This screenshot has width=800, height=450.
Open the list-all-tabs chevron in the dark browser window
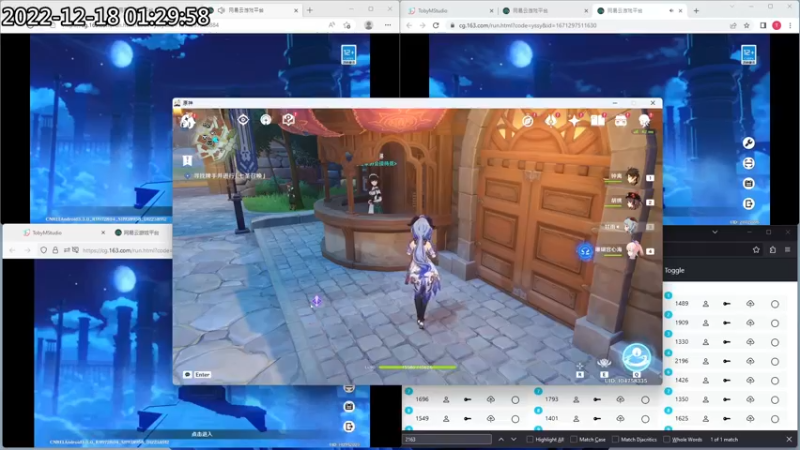[715, 232]
